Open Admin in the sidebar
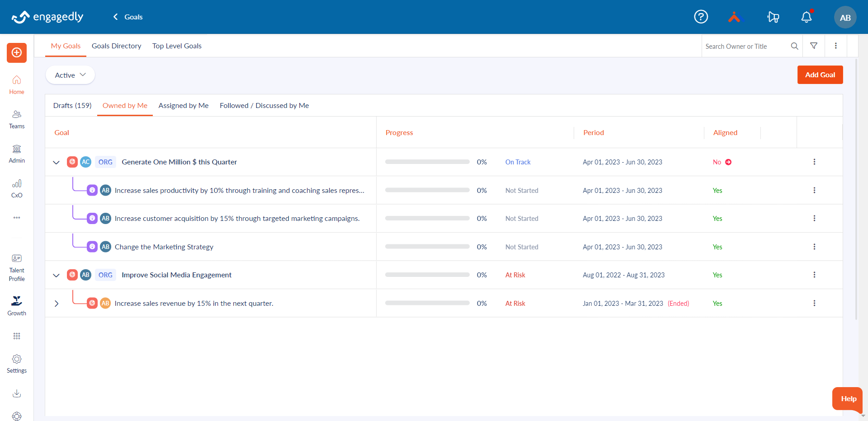 (x=17, y=154)
